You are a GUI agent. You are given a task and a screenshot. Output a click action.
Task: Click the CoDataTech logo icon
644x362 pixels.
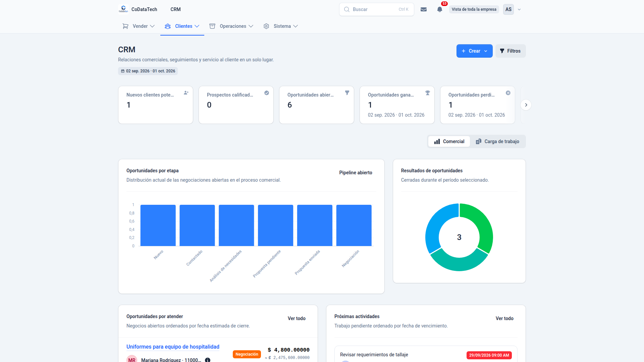click(x=123, y=9)
